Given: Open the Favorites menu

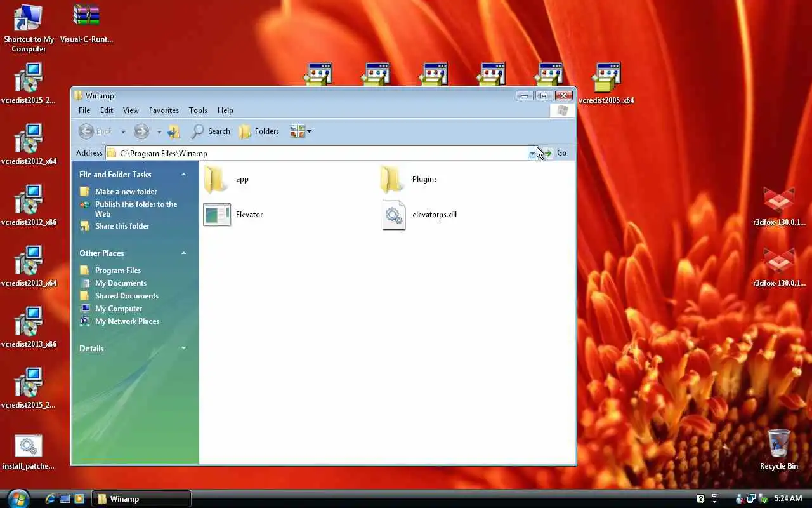Looking at the screenshot, I should pos(164,110).
